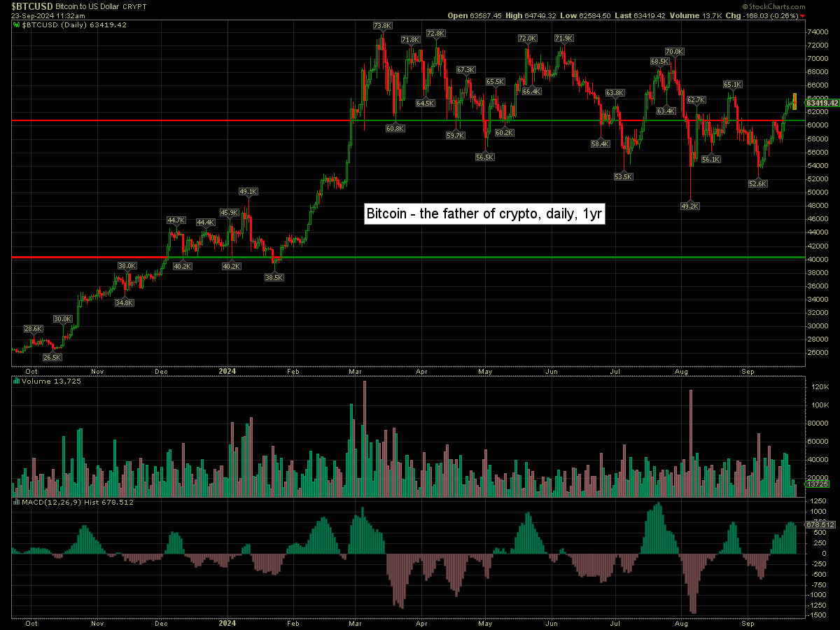Click the 52.6K September low label
The image size is (840, 630).
point(758,183)
